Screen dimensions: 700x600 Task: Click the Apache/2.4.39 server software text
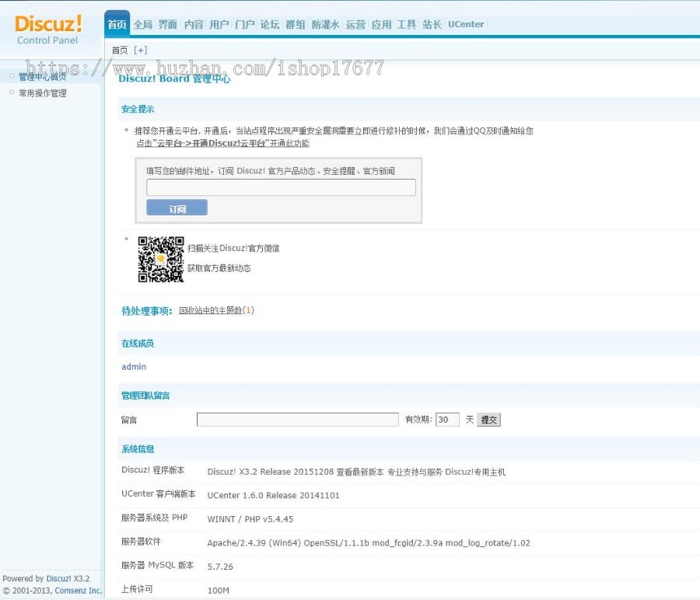click(369, 543)
